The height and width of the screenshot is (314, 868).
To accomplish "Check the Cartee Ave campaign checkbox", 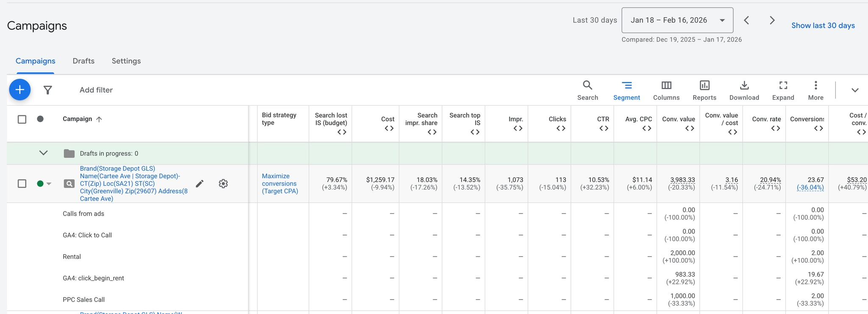I will 22,184.
